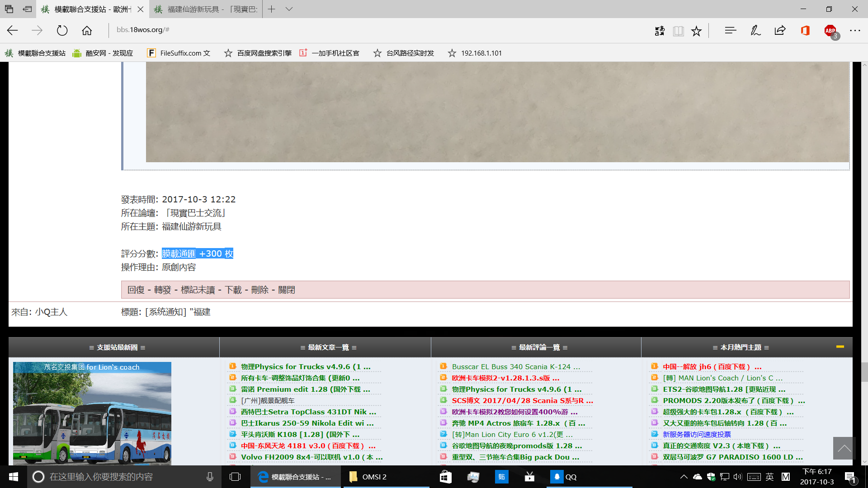
Task: Click the scroll-to-top arrow button
Action: (844, 448)
